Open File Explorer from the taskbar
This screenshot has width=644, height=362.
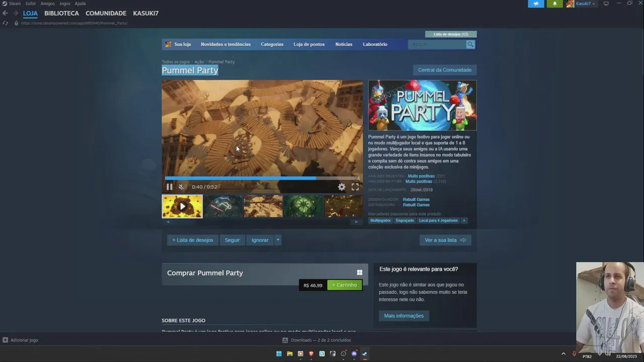(290, 354)
